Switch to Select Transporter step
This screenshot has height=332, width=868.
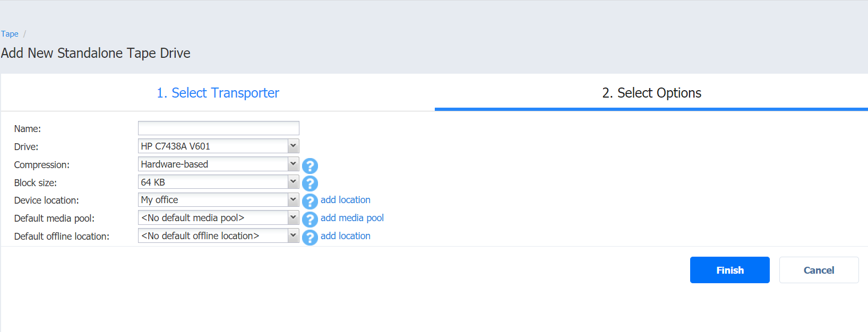[218, 93]
